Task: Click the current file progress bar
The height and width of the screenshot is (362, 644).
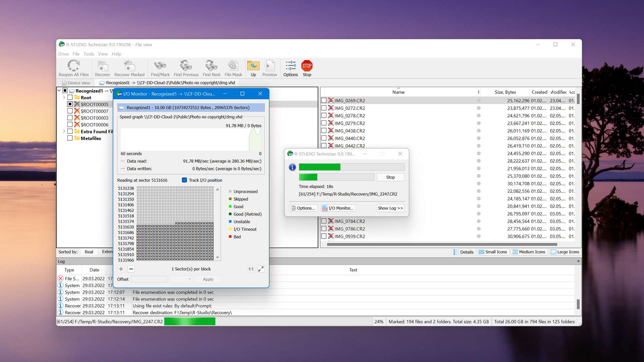Action: [336, 177]
